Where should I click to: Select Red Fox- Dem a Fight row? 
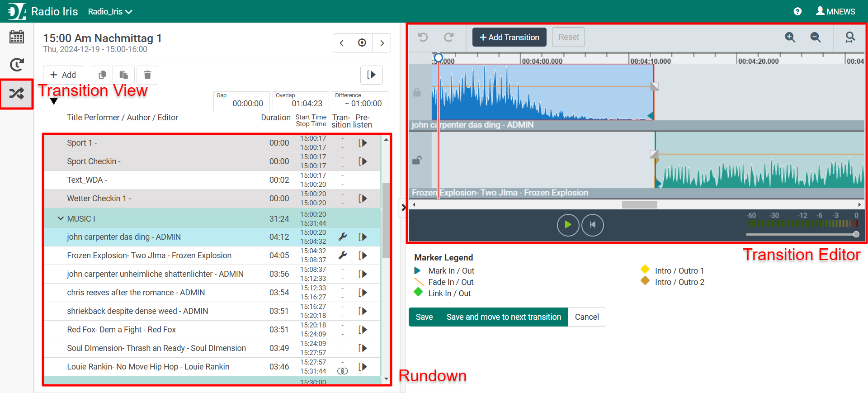coord(122,330)
